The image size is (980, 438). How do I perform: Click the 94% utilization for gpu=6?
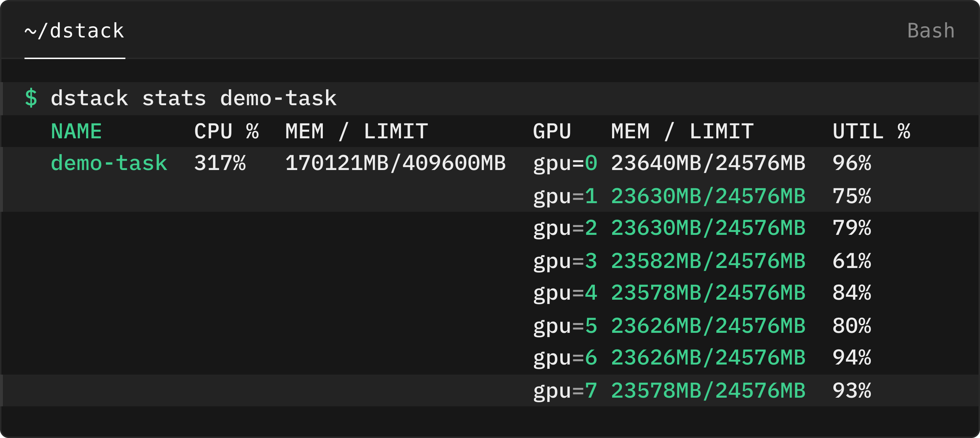[x=851, y=358]
